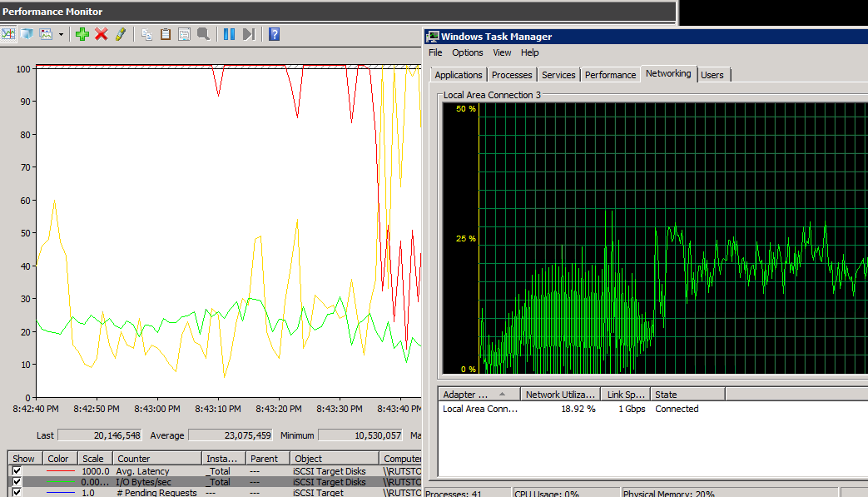This screenshot has height=497, width=868.
Task: Click the Processes: 41 status bar entry
Action: click(467, 493)
